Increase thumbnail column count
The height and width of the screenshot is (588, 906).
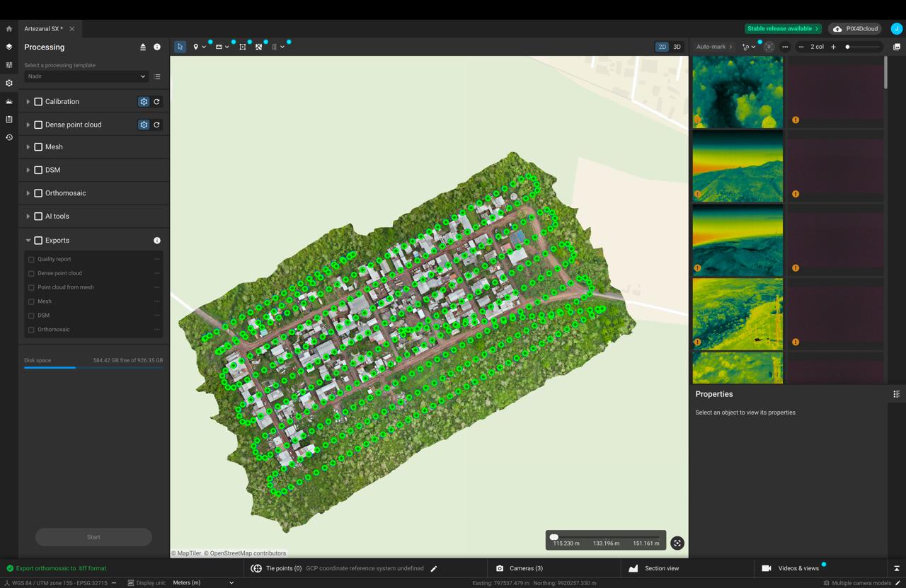[x=833, y=47]
